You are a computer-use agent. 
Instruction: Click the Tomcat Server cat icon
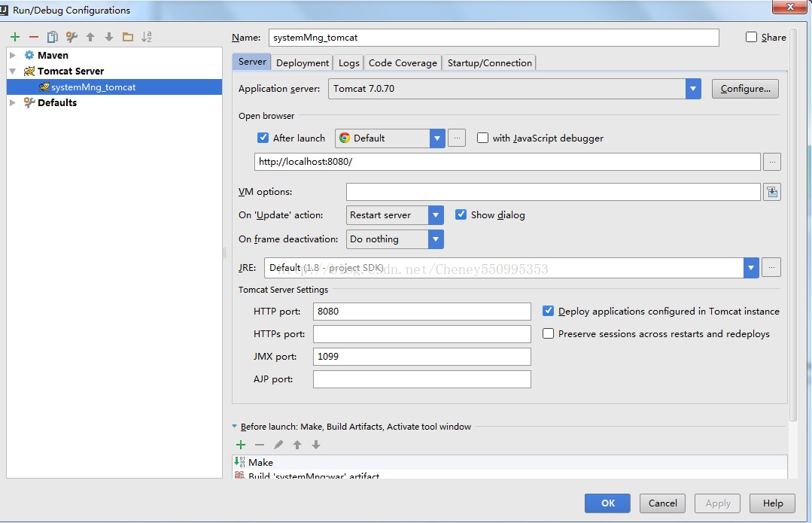click(29, 71)
